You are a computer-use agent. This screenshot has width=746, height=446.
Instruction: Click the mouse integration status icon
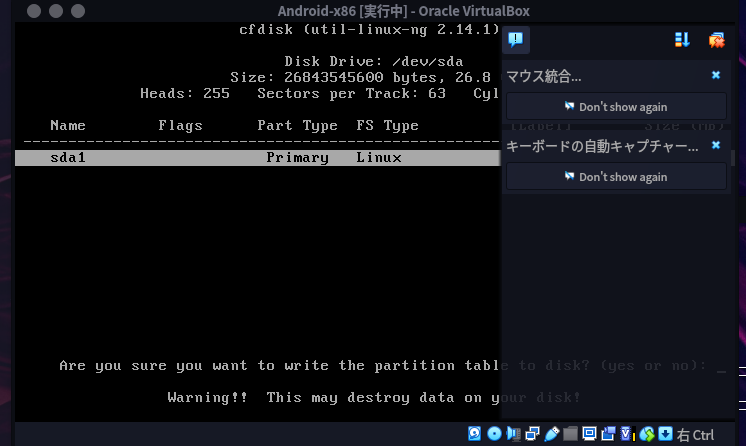pos(647,434)
